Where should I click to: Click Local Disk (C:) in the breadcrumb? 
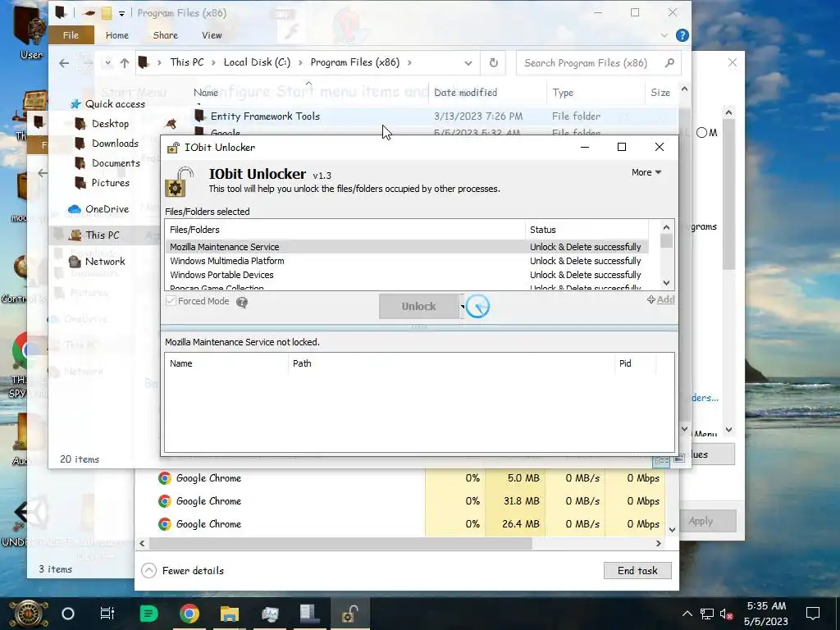point(257,62)
